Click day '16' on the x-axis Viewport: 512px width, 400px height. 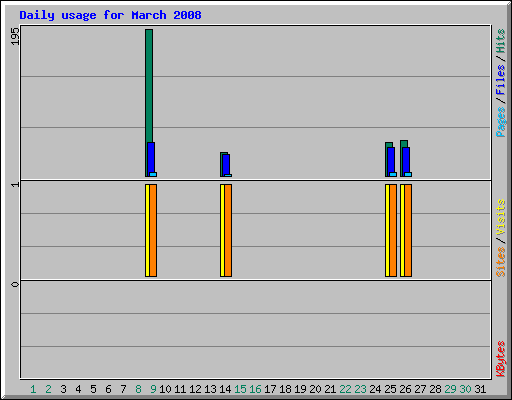pos(255,389)
